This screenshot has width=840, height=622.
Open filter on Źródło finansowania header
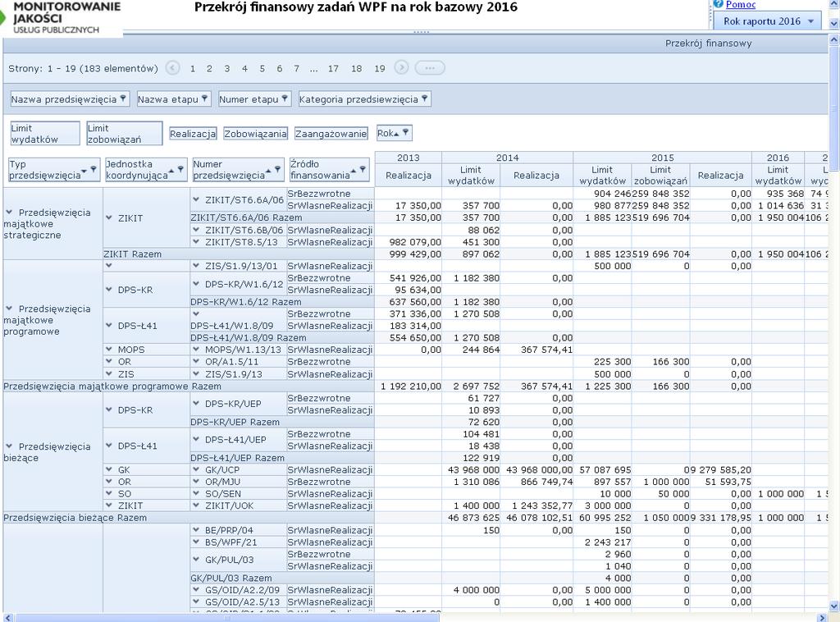[x=363, y=169]
